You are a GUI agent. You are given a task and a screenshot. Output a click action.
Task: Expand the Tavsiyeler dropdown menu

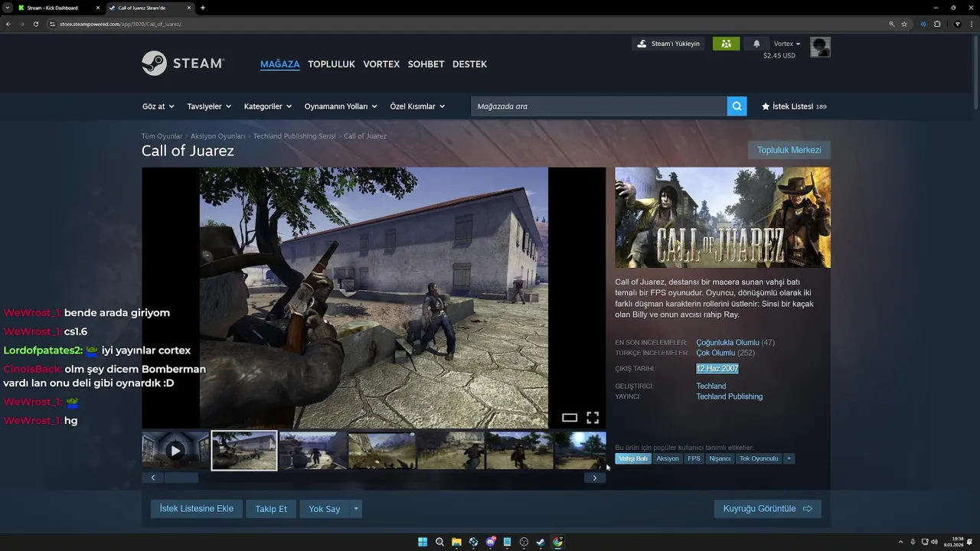click(x=209, y=106)
